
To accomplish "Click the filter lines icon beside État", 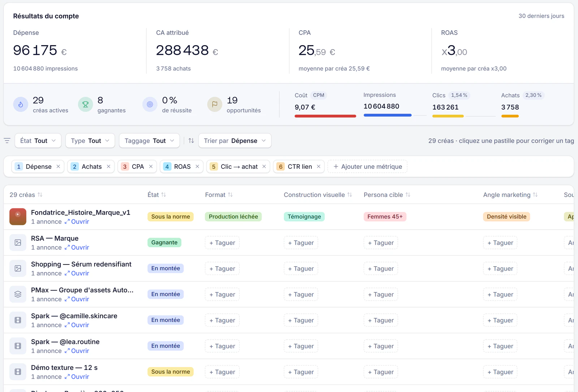I will coord(7,141).
